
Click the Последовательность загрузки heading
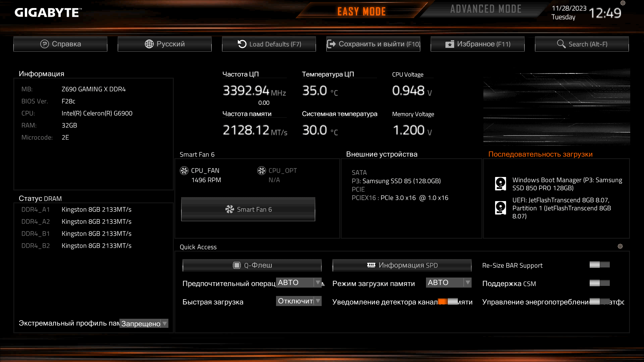(540, 154)
